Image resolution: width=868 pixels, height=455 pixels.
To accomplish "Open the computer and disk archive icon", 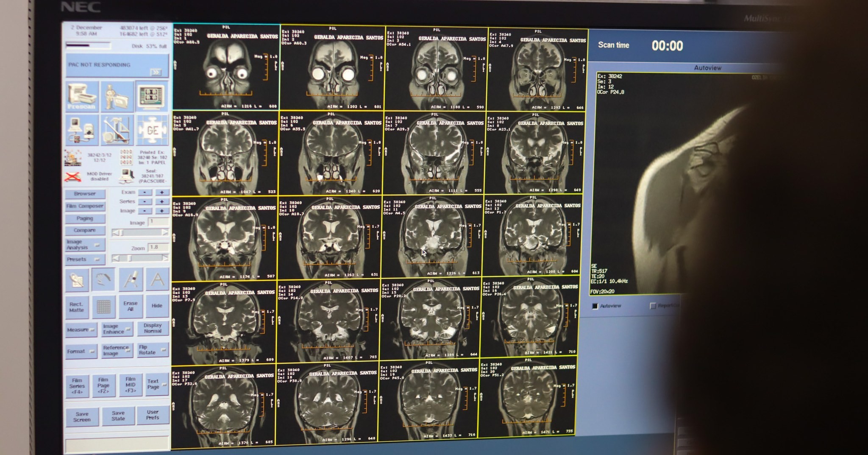I will (x=82, y=130).
